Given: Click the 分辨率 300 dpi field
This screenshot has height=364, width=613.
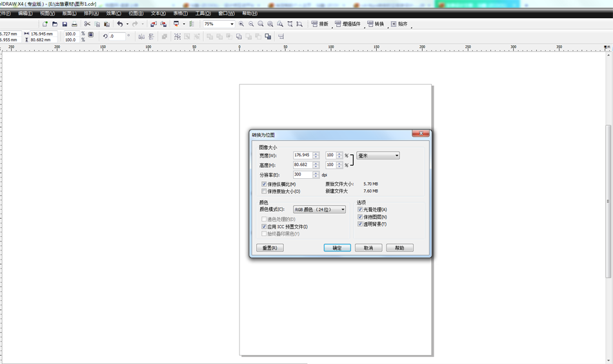Looking at the screenshot, I should coord(302,174).
